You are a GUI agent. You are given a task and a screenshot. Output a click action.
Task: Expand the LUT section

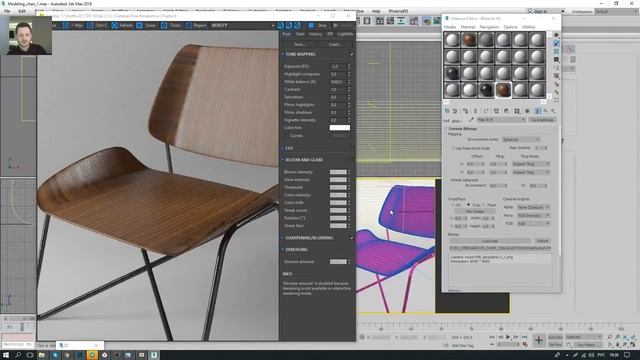coord(282,148)
